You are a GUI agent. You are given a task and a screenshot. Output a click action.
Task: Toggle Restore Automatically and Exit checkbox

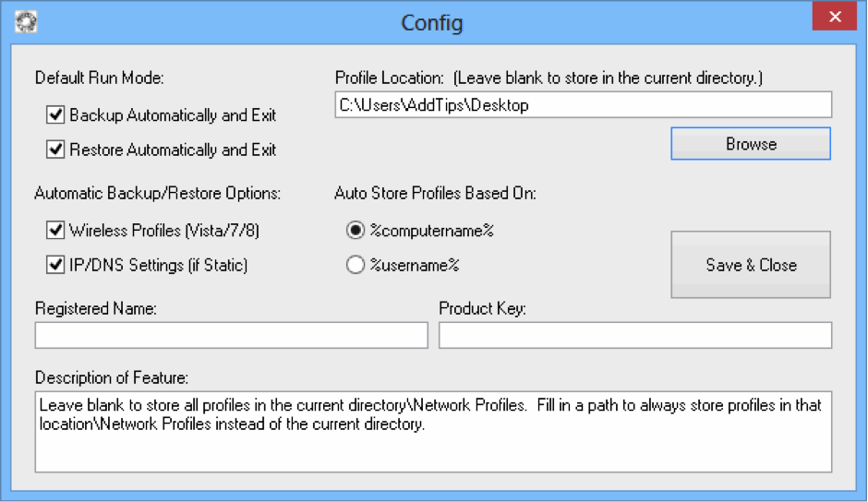pyautogui.click(x=55, y=149)
